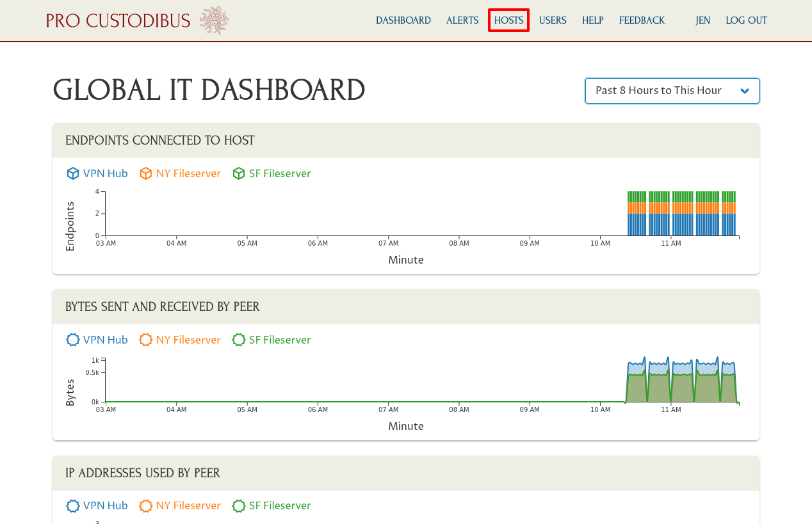Click the Minute axis label under Endpoints chart
Viewport: 812px width, 524px height.
click(x=406, y=260)
